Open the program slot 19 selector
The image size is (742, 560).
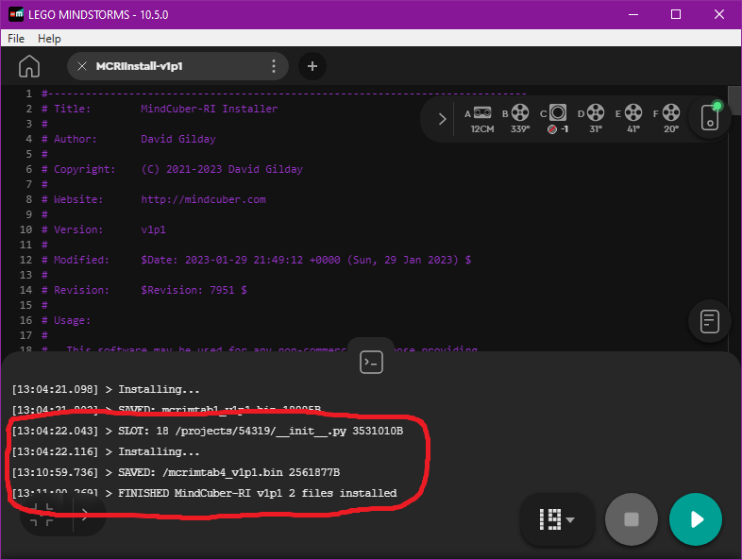pyautogui.click(x=557, y=519)
